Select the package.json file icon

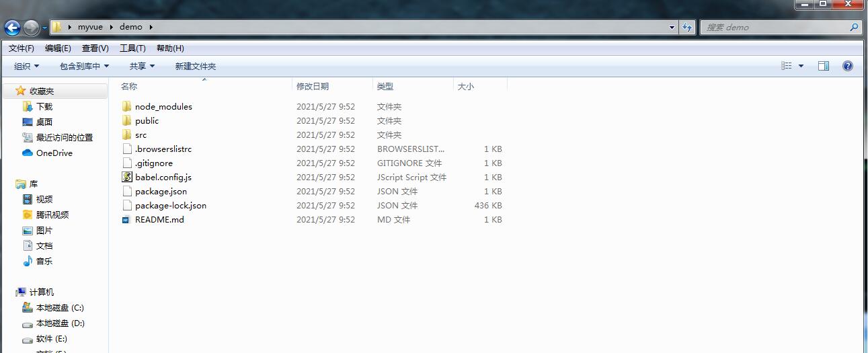pyautogui.click(x=127, y=191)
